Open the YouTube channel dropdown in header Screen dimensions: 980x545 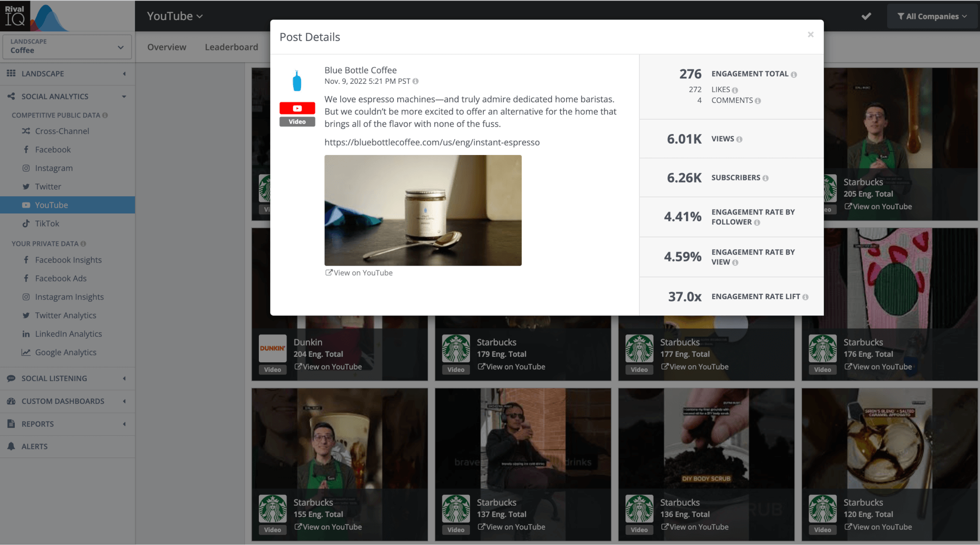tap(174, 15)
